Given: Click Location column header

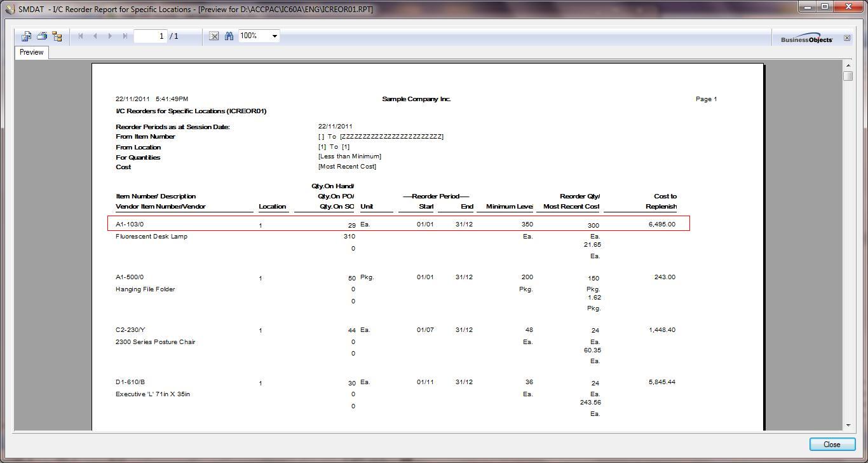Looking at the screenshot, I should (272, 207).
